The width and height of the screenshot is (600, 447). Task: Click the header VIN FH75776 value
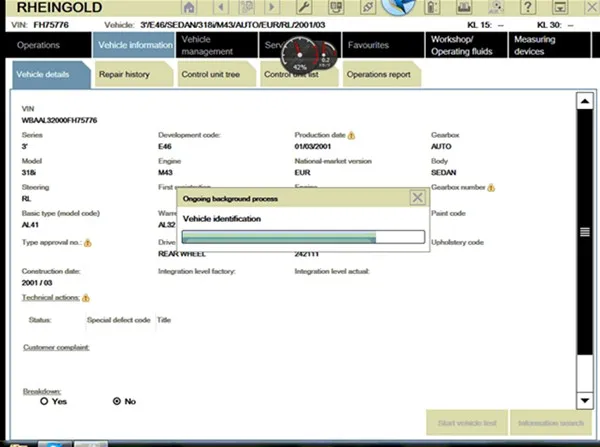coord(51,25)
